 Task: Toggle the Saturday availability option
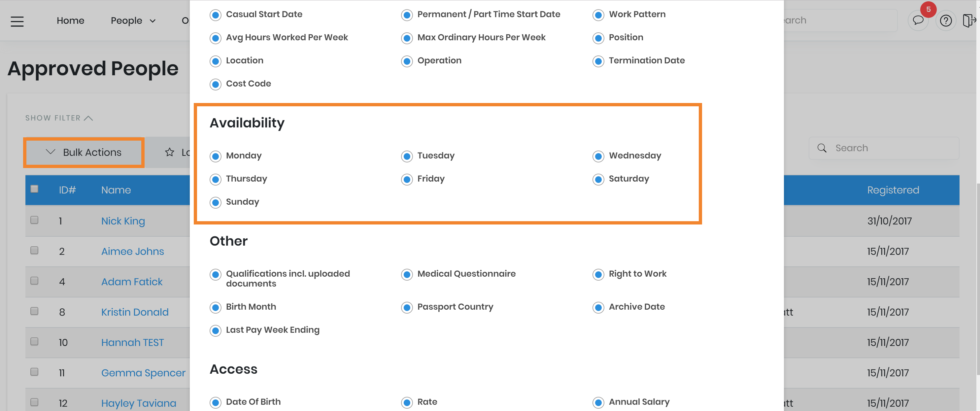pos(598,179)
